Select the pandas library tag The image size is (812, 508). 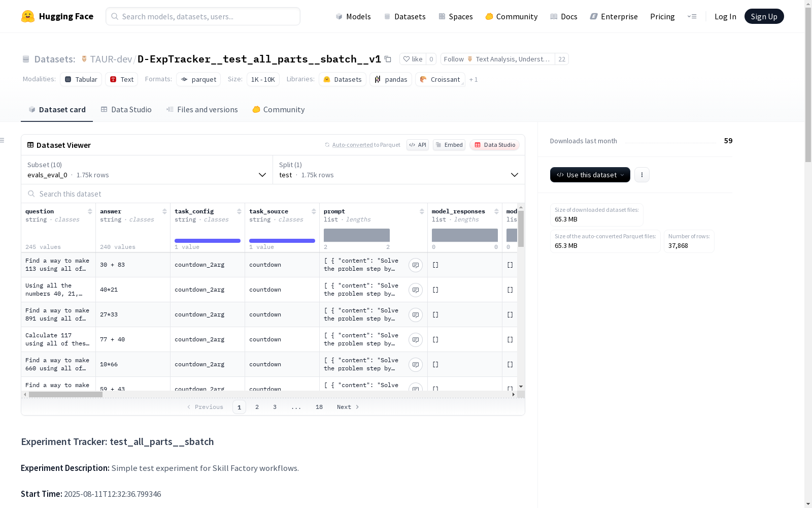(391, 79)
